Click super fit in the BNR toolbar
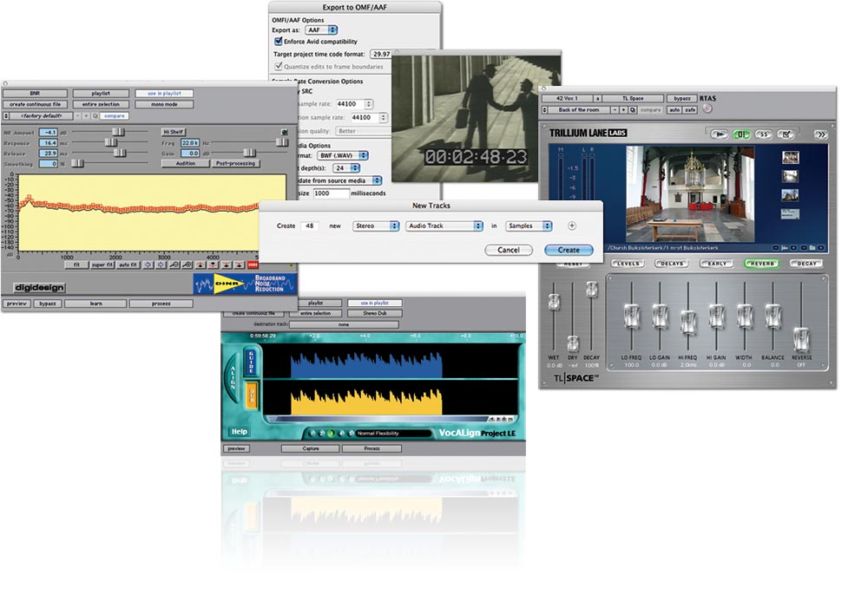 (x=102, y=265)
